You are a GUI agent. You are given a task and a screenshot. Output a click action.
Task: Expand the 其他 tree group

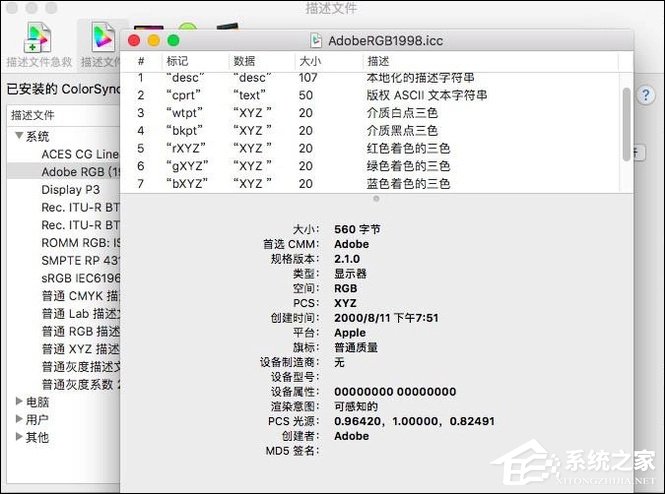[x=19, y=437]
